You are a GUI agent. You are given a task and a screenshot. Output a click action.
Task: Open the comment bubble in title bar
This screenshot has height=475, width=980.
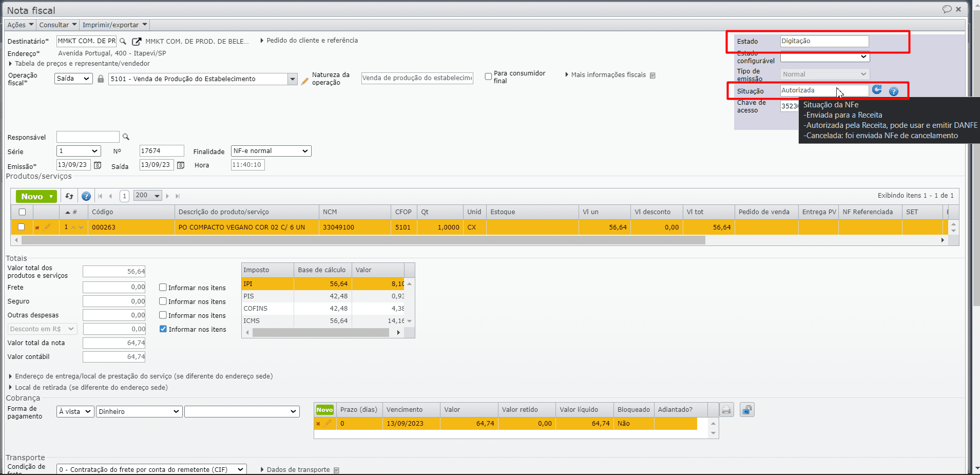tap(947, 9)
